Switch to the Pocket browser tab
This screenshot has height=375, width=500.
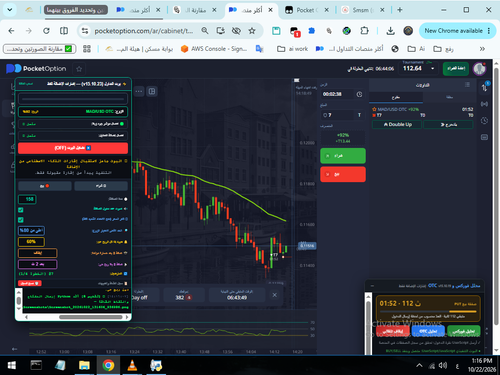tap(307, 10)
